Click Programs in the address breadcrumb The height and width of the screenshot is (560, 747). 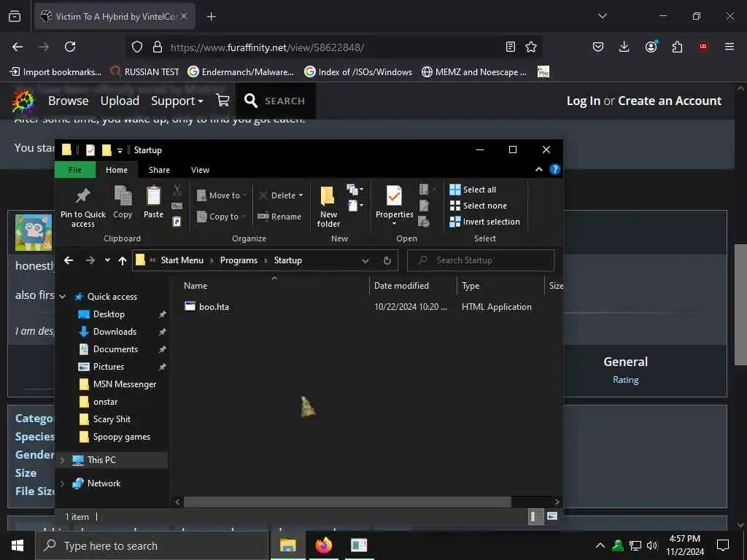pyautogui.click(x=239, y=260)
